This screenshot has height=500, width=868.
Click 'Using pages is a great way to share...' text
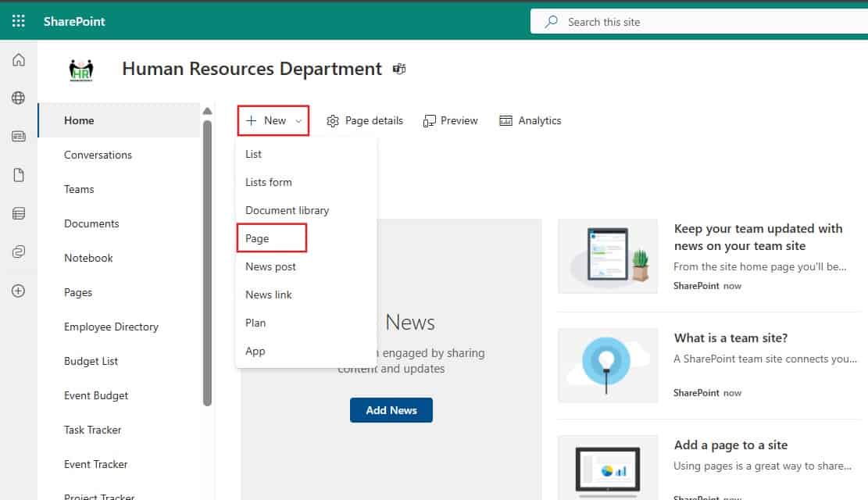click(763, 466)
